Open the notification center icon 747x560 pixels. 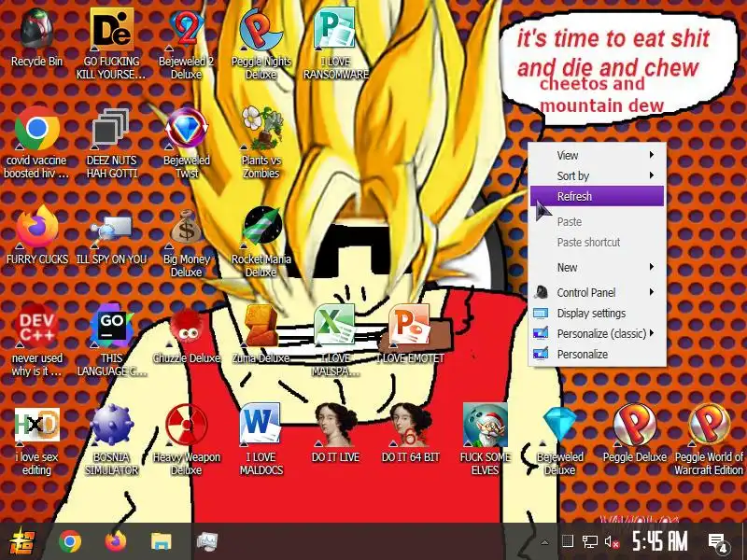tap(718, 542)
